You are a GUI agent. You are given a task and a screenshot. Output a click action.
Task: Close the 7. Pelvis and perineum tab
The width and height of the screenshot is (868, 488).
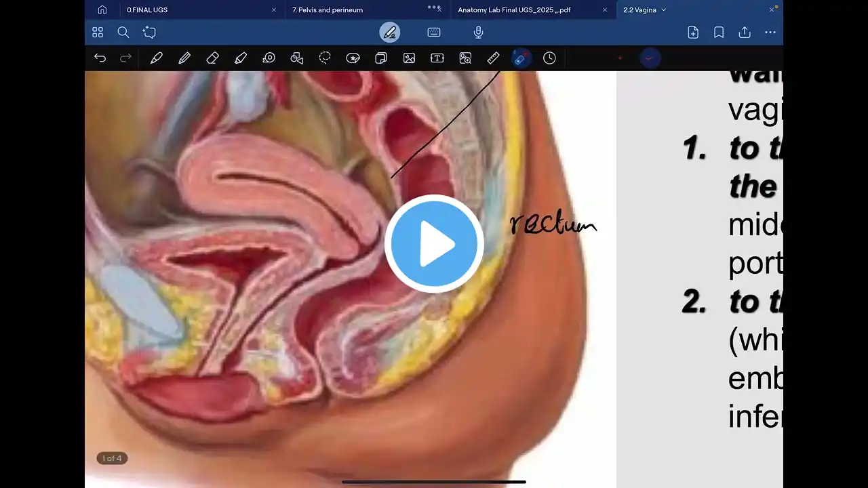pyautogui.click(x=439, y=10)
